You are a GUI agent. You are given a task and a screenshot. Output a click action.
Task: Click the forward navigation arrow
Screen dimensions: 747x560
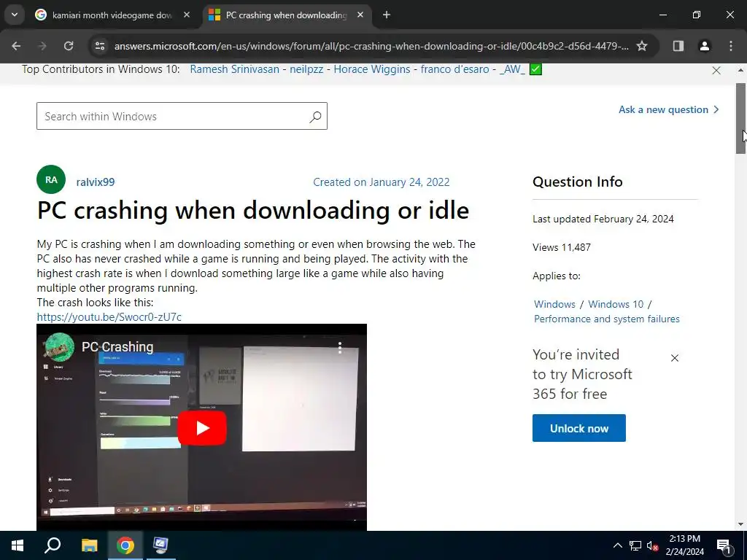click(x=42, y=46)
